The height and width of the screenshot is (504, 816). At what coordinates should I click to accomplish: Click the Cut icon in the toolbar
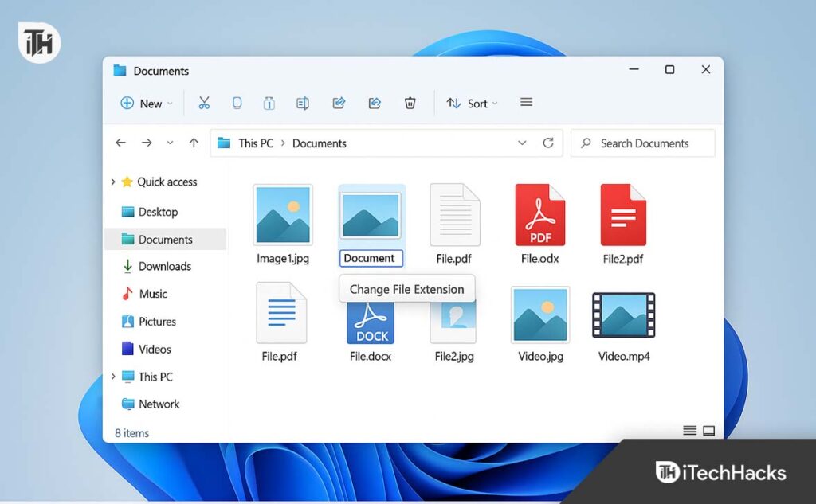[x=204, y=103]
